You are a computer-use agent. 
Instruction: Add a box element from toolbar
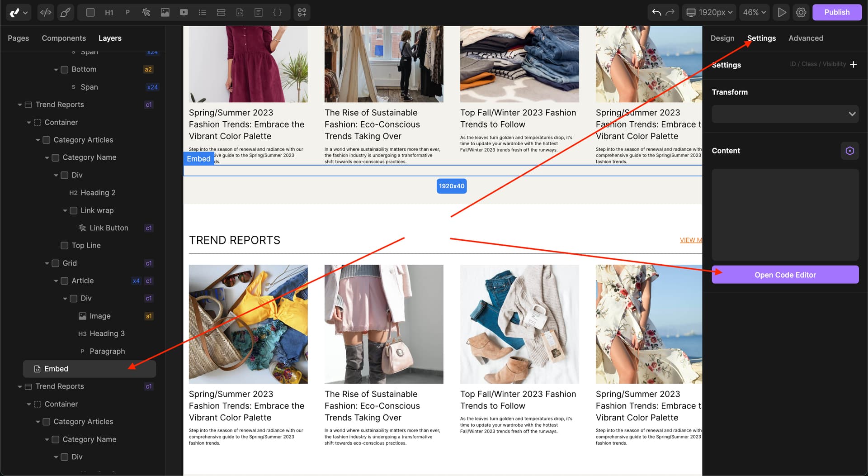[x=90, y=12]
